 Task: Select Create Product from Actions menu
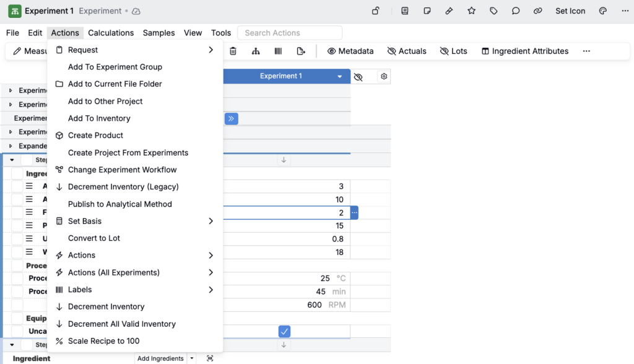(95, 136)
